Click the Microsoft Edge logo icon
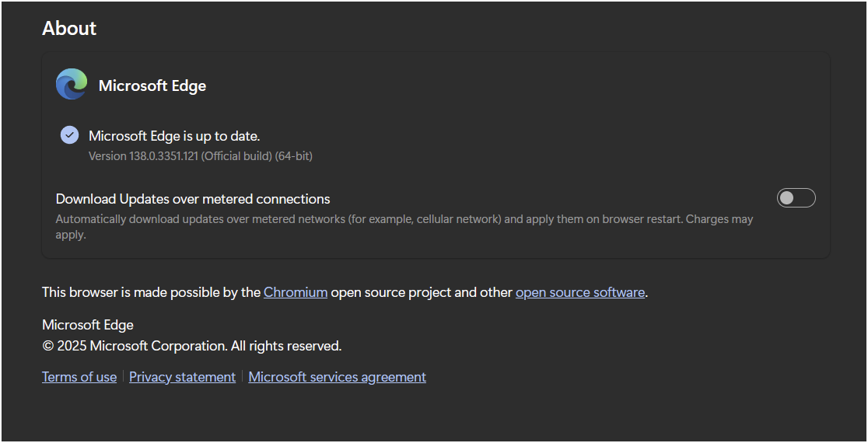Image resolution: width=868 pixels, height=443 pixels. point(72,84)
